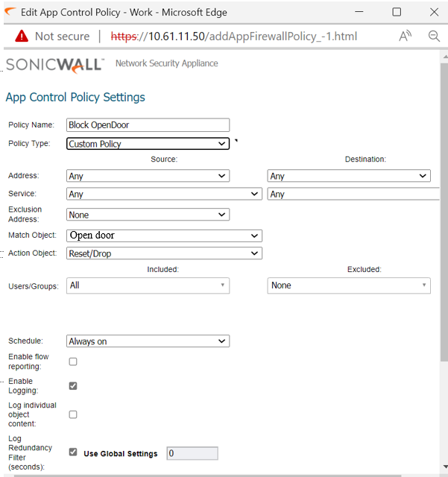Screen dimensions: 448x477
Task: Open the Destination Address dropdown
Action: tap(349, 176)
